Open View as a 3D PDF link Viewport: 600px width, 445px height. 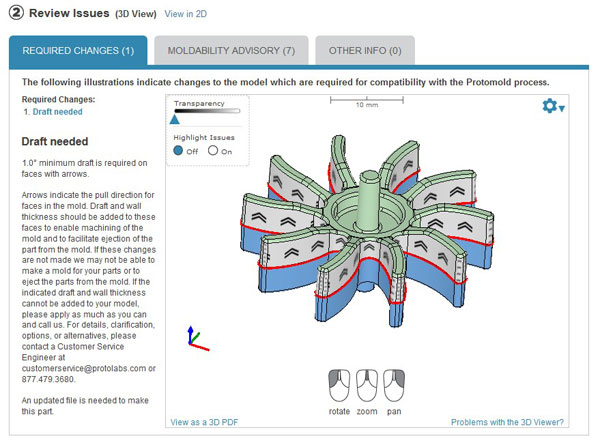coord(204,422)
